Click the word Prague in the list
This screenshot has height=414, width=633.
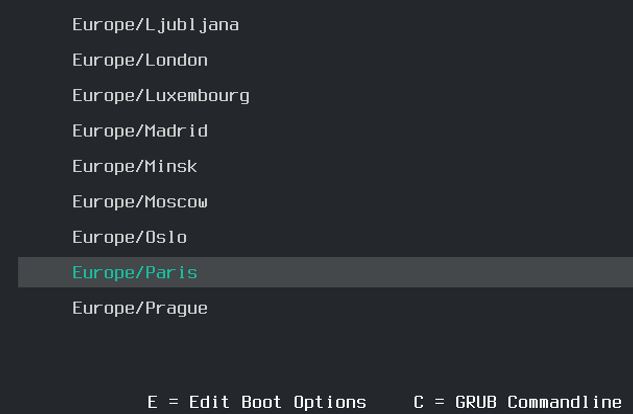click(x=176, y=308)
